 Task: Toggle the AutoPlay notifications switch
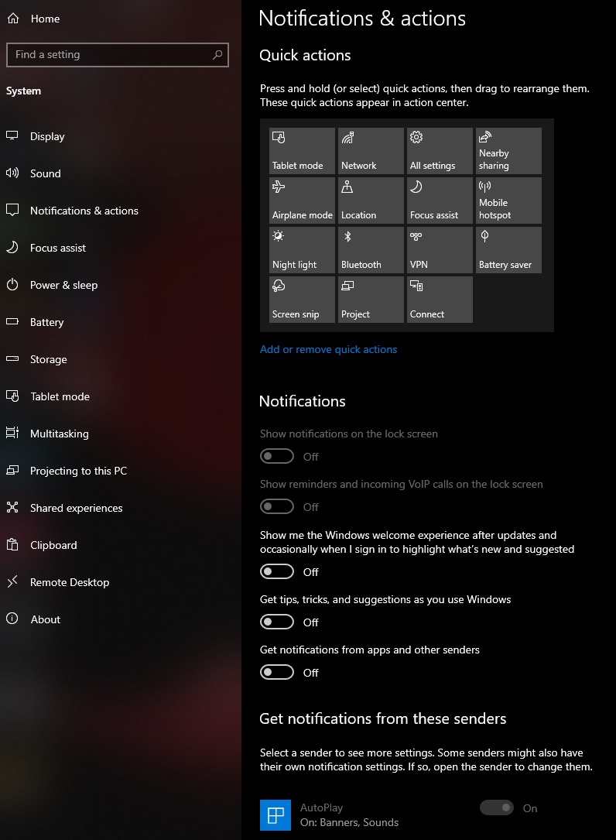[x=497, y=807]
